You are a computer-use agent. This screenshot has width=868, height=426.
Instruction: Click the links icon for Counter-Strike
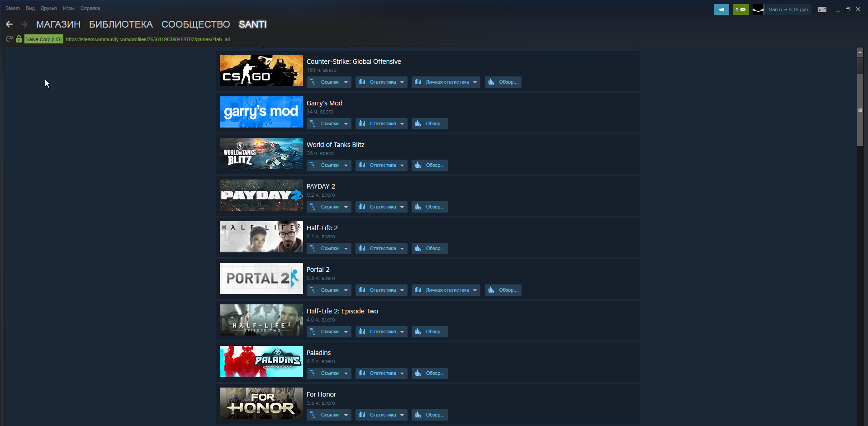coord(313,82)
